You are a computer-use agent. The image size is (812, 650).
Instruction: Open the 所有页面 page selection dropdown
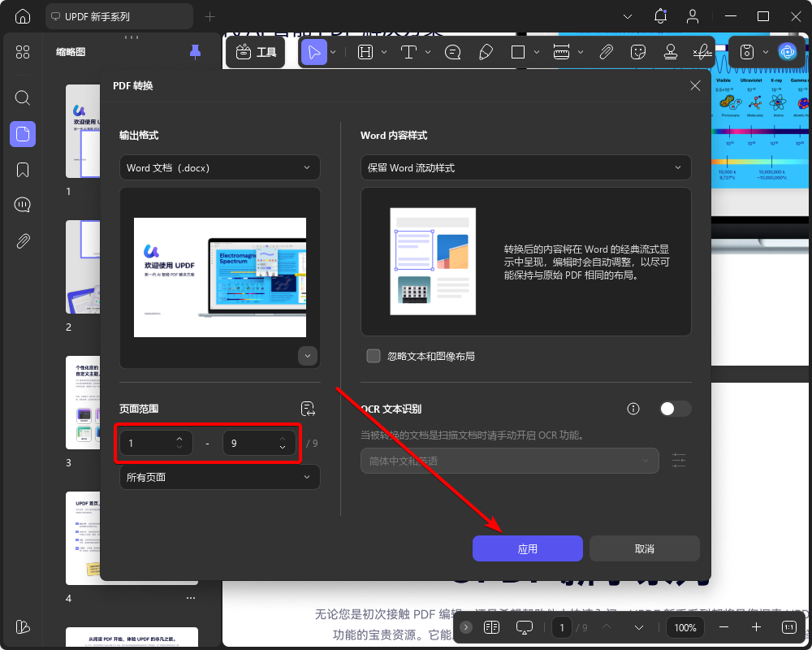(219, 477)
